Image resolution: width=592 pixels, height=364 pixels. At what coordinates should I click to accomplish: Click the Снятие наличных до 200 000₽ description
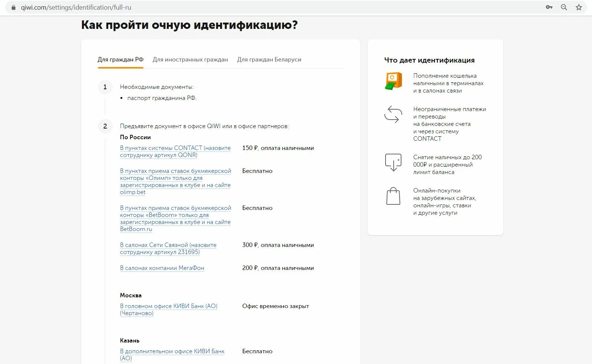447,165
